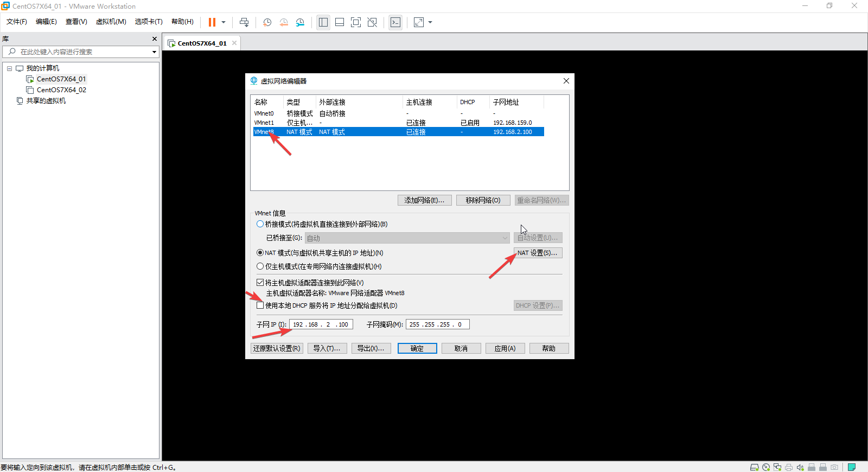Close the 虚拟网络编辑器 dialog
The height and width of the screenshot is (472, 868).
pos(566,81)
